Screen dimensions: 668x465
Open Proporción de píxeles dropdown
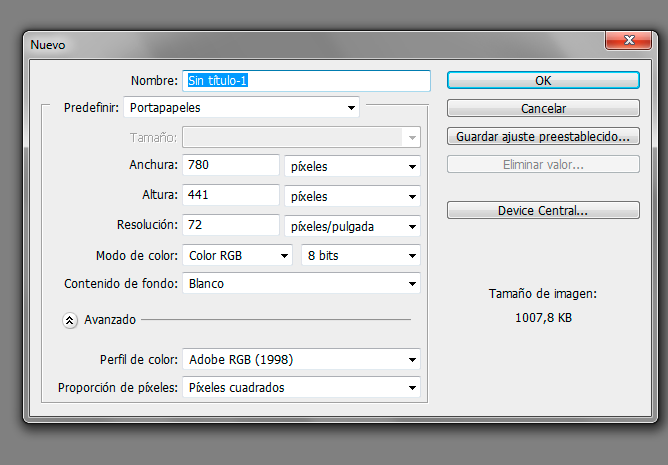pos(301,387)
